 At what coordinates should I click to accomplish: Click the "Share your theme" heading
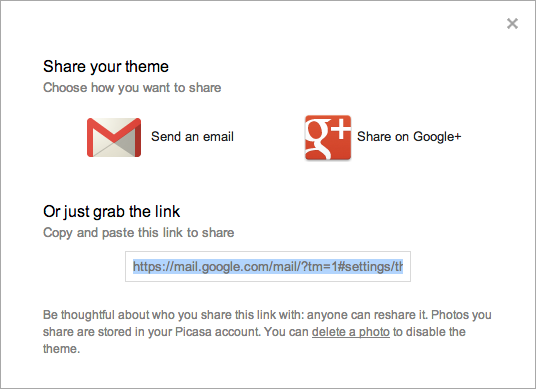106,67
